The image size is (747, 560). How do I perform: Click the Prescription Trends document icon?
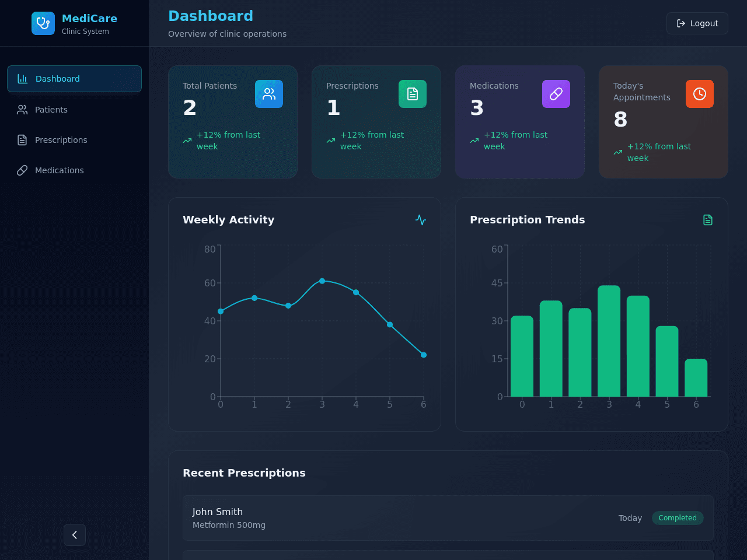pyautogui.click(x=708, y=220)
